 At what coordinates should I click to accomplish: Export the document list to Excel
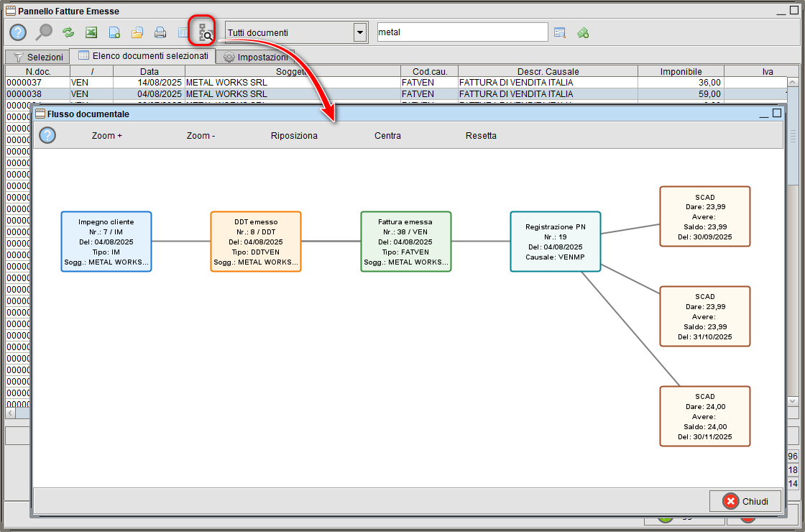coord(91,32)
